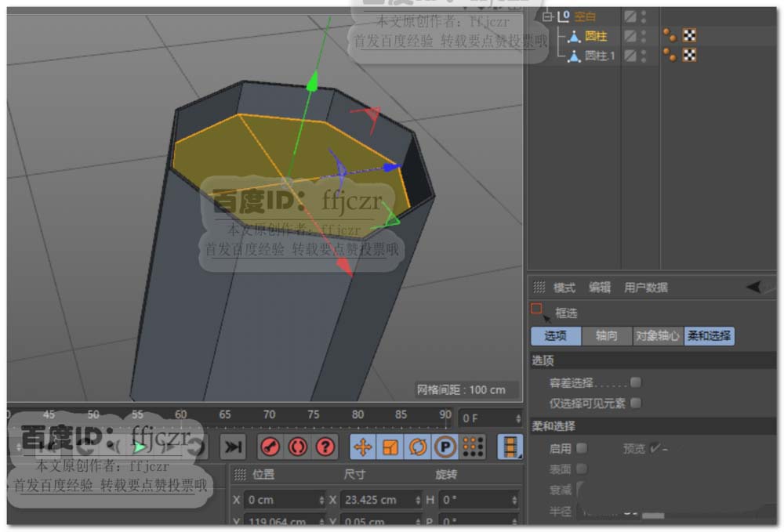Enable the 启用 soft selection checkbox

(x=582, y=447)
